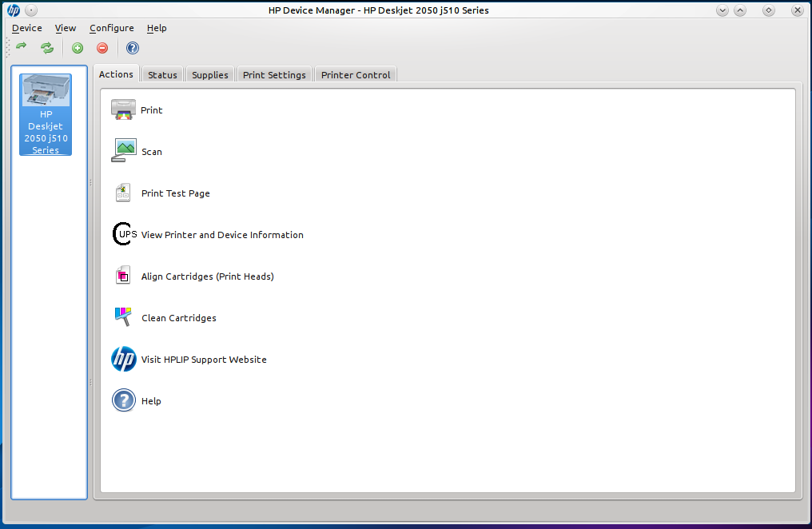The image size is (812, 529).
Task: Switch to the Actions tab
Action: pos(116,74)
